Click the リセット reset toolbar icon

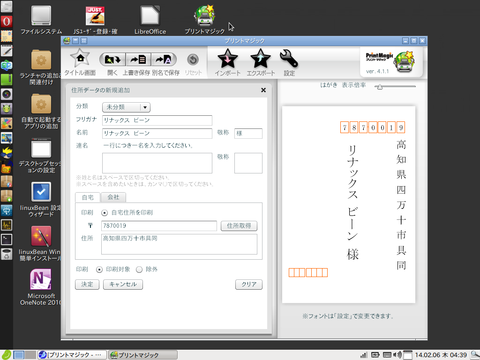point(193,60)
